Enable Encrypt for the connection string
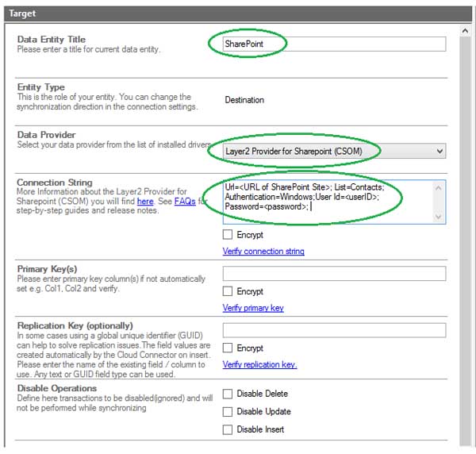The width and height of the screenshot is (476, 454). (228, 235)
